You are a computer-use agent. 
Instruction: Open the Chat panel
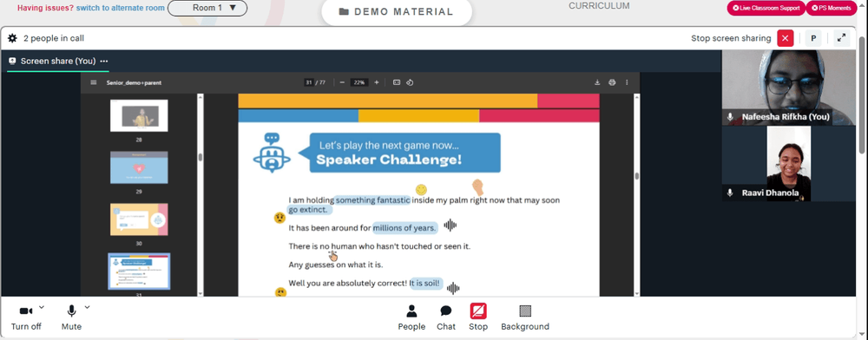(445, 317)
